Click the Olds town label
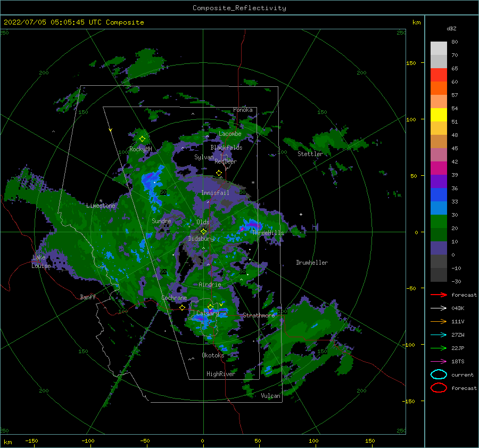The width and height of the screenshot is (479, 448). click(x=203, y=222)
